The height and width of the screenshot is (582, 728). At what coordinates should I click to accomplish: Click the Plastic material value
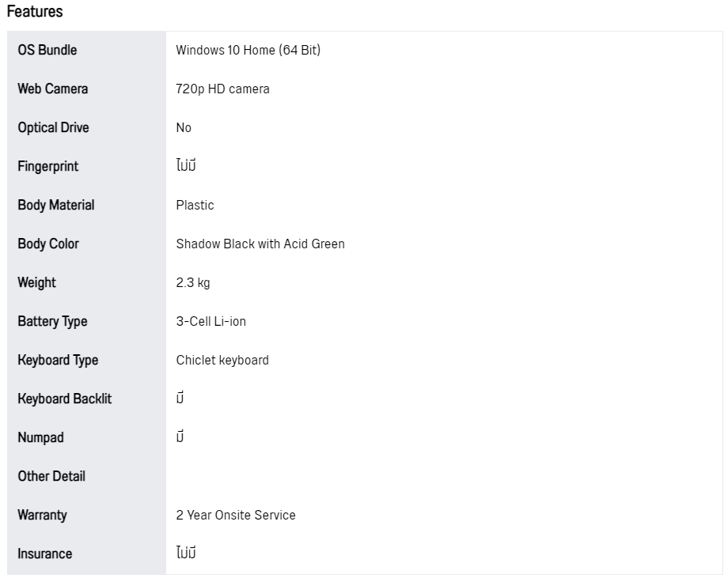195,205
